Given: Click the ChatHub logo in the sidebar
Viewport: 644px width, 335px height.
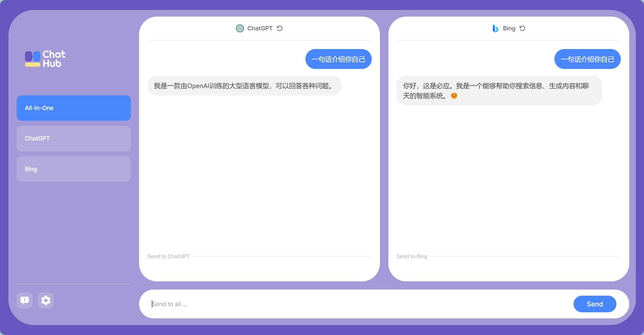Looking at the screenshot, I should (45, 59).
